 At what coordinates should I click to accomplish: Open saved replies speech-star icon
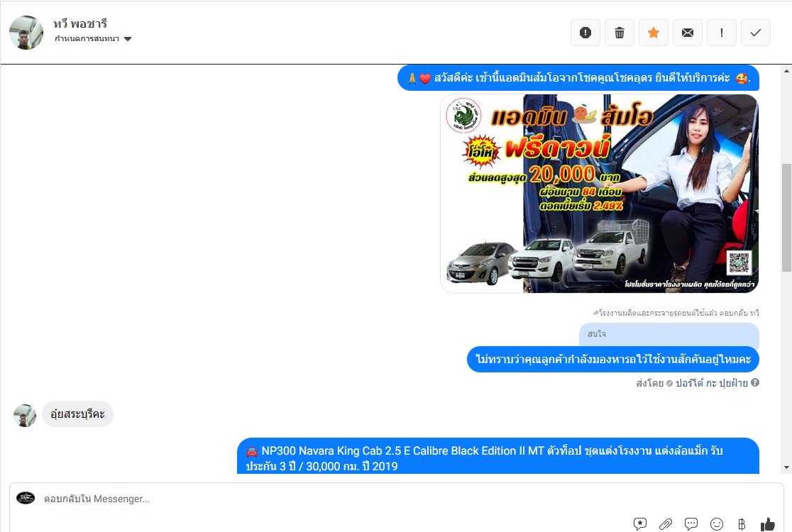pos(639,524)
